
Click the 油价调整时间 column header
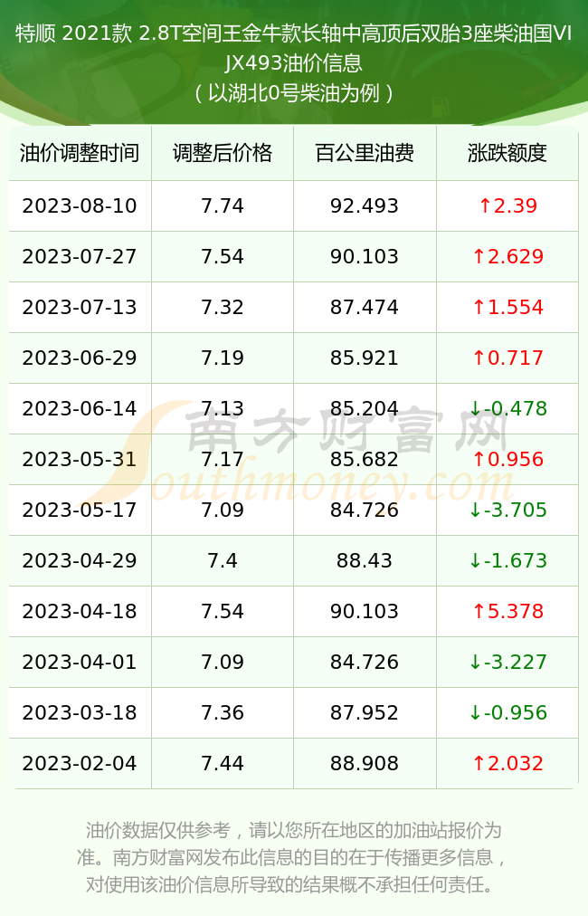[80, 153]
